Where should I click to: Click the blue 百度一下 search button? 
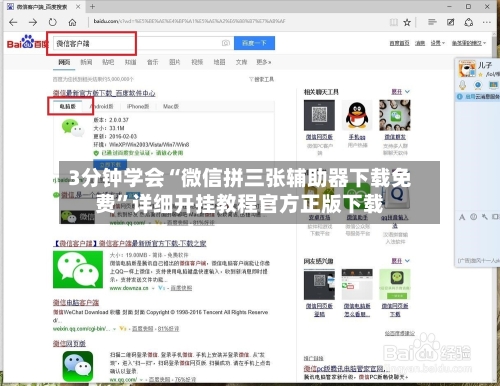pos(254,43)
